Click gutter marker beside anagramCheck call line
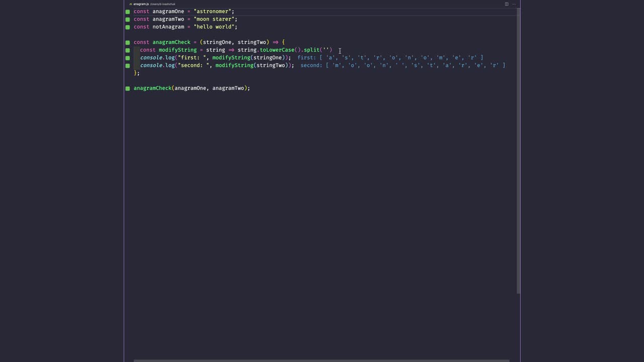Screen dimensions: 644x362 (x=128, y=88)
